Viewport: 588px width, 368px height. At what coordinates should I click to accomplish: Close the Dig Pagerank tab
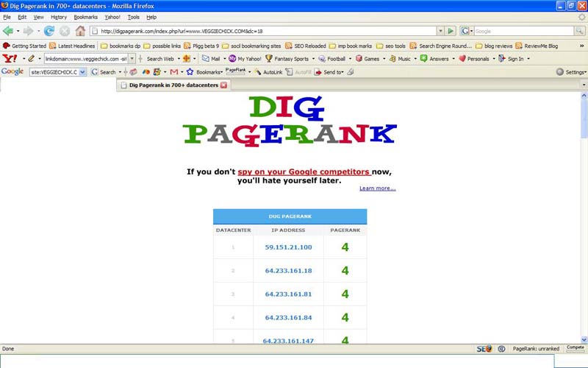224,85
